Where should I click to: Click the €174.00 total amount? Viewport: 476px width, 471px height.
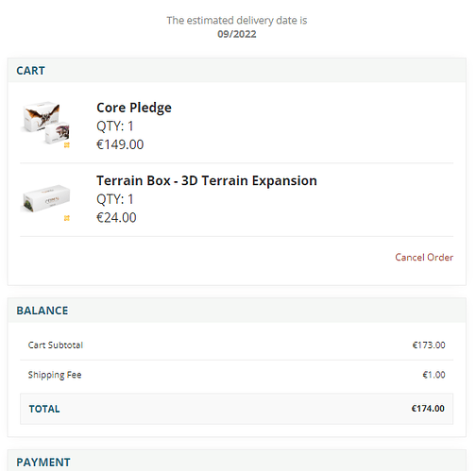tap(428, 409)
